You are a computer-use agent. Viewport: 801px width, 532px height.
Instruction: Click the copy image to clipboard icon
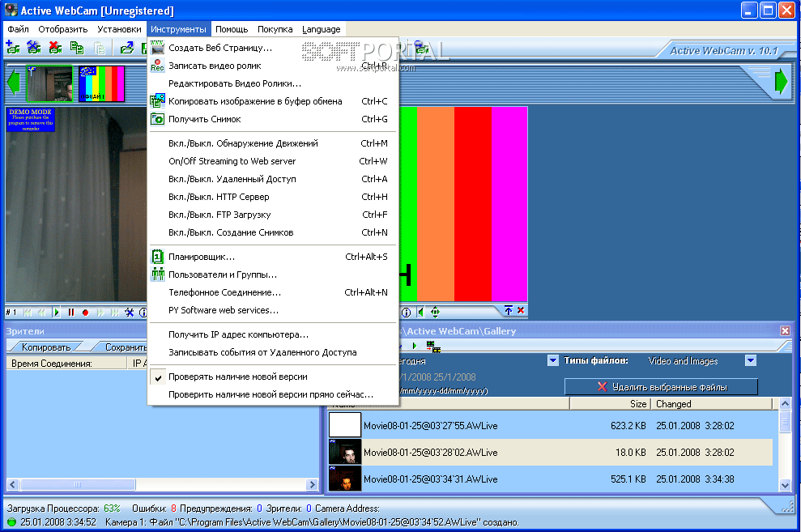click(x=157, y=101)
